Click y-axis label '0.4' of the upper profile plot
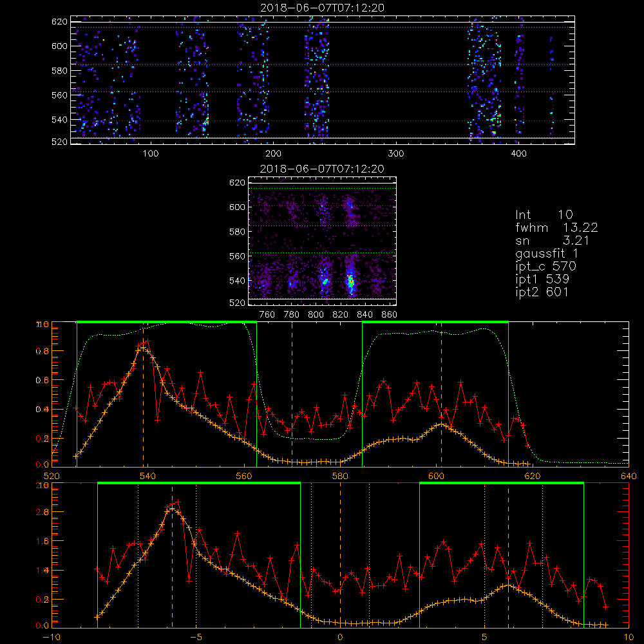 43,410
